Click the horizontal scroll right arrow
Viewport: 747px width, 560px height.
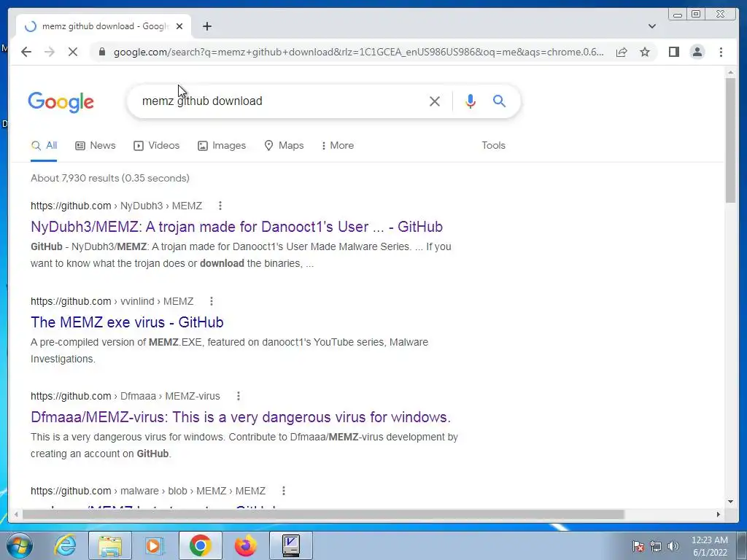click(x=719, y=514)
